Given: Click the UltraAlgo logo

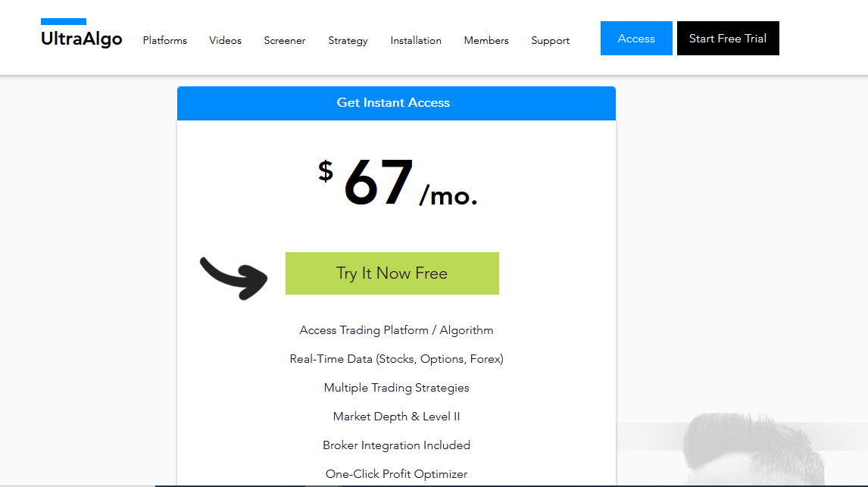Looking at the screenshot, I should coord(81,34).
